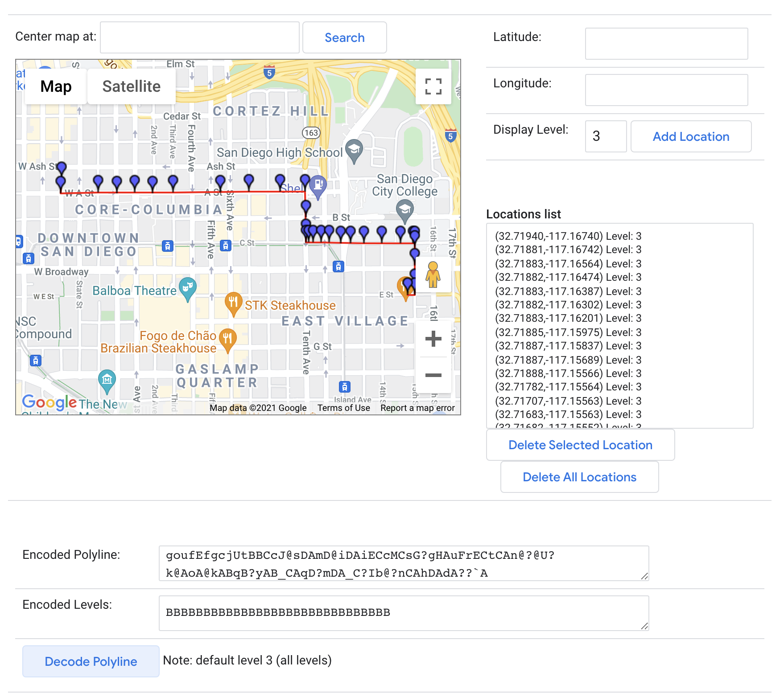Switch to Map view

tap(55, 86)
